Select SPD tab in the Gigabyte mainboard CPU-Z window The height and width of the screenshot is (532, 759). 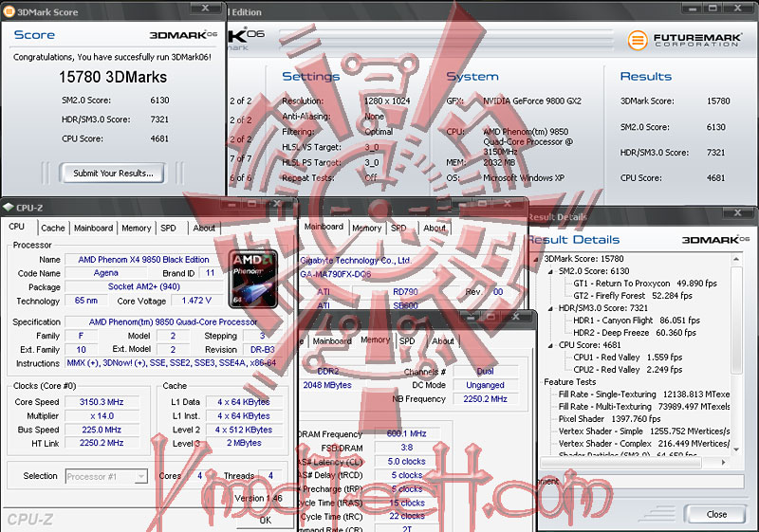(x=398, y=228)
